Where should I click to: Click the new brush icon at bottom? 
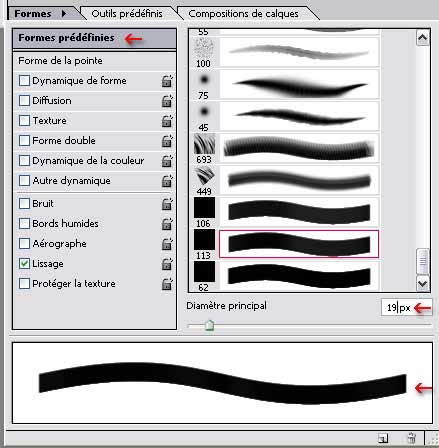click(x=383, y=438)
